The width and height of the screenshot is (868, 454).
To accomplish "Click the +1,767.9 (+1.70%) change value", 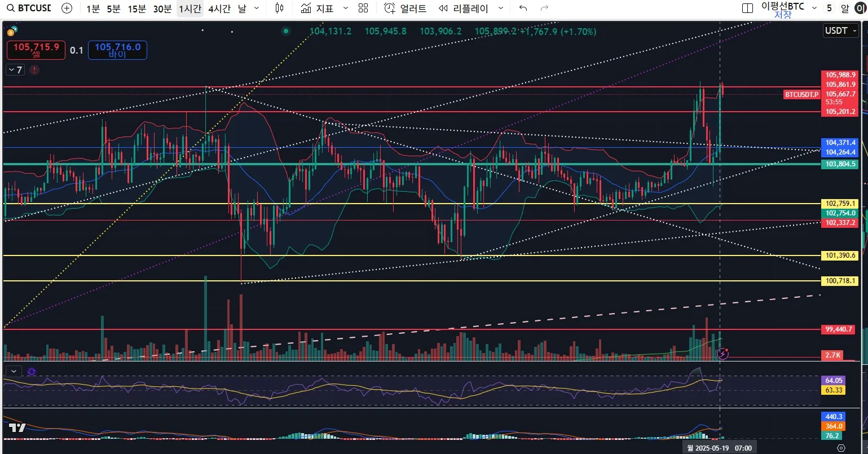I will pyautogui.click(x=557, y=32).
